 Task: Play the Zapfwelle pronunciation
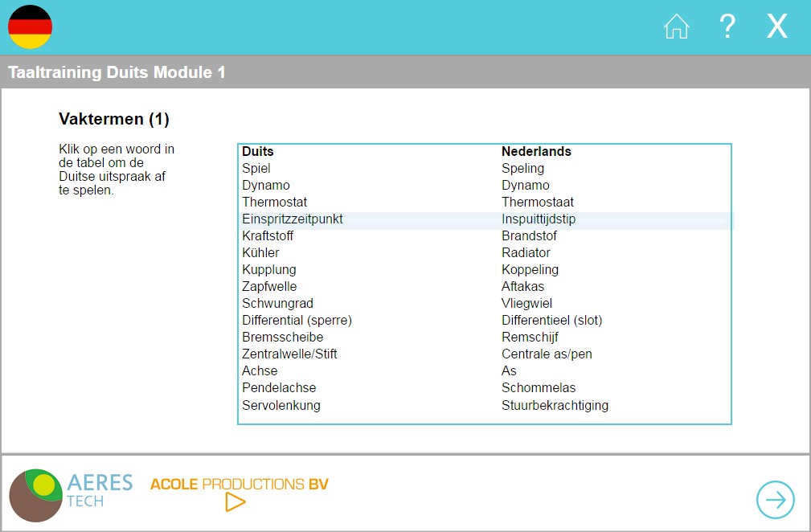pyautogui.click(x=269, y=287)
